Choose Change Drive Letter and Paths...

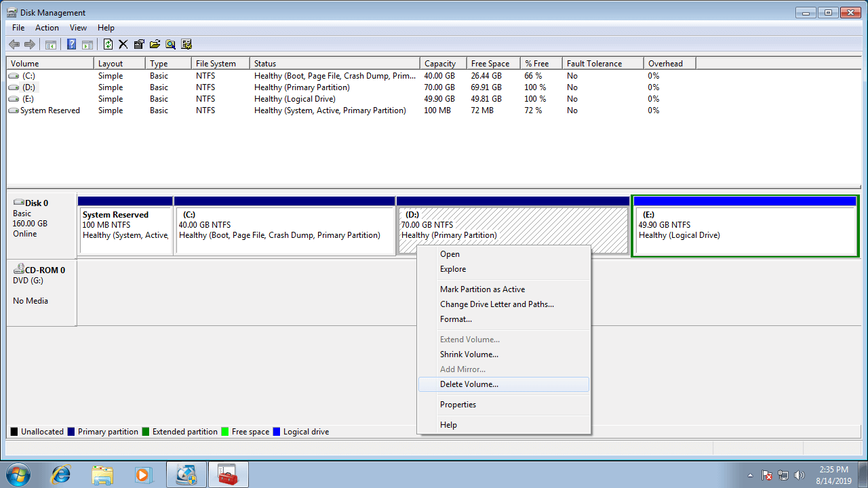496,304
